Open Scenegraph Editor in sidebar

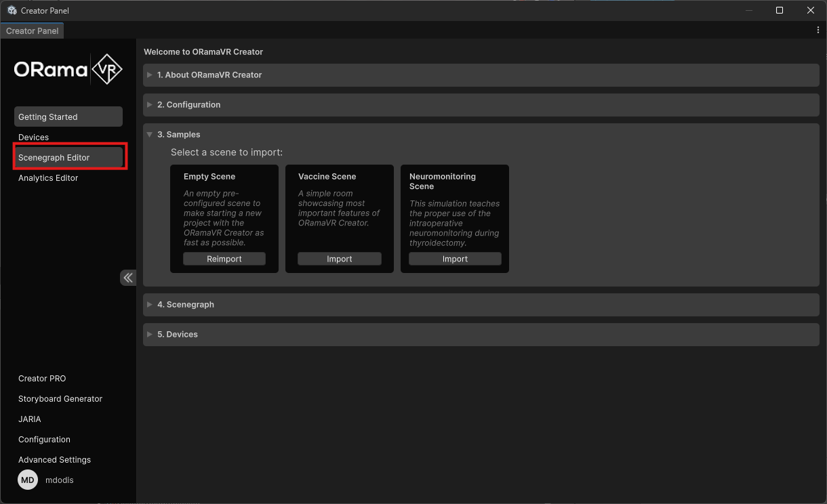[x=68, y=157]
